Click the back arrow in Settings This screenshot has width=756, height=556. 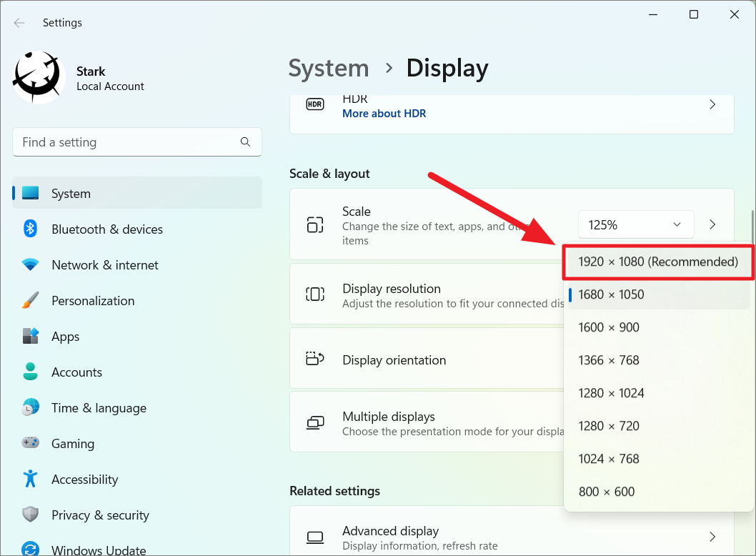pos(19,22)
